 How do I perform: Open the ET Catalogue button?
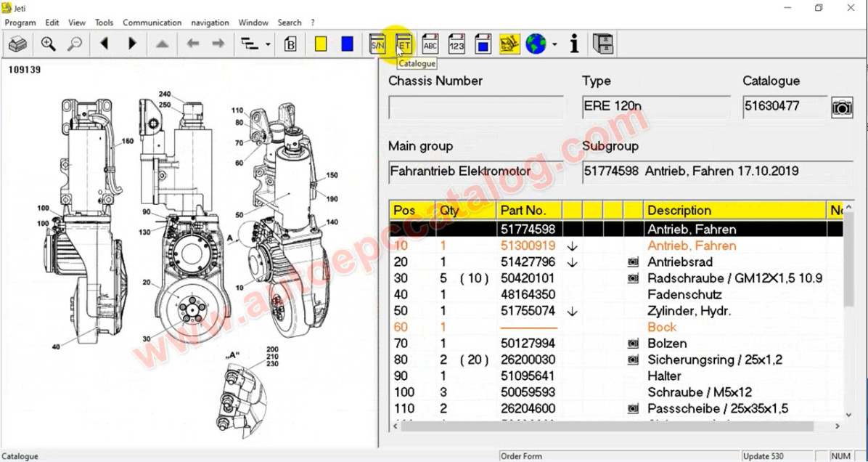click(x=404, y=44)
